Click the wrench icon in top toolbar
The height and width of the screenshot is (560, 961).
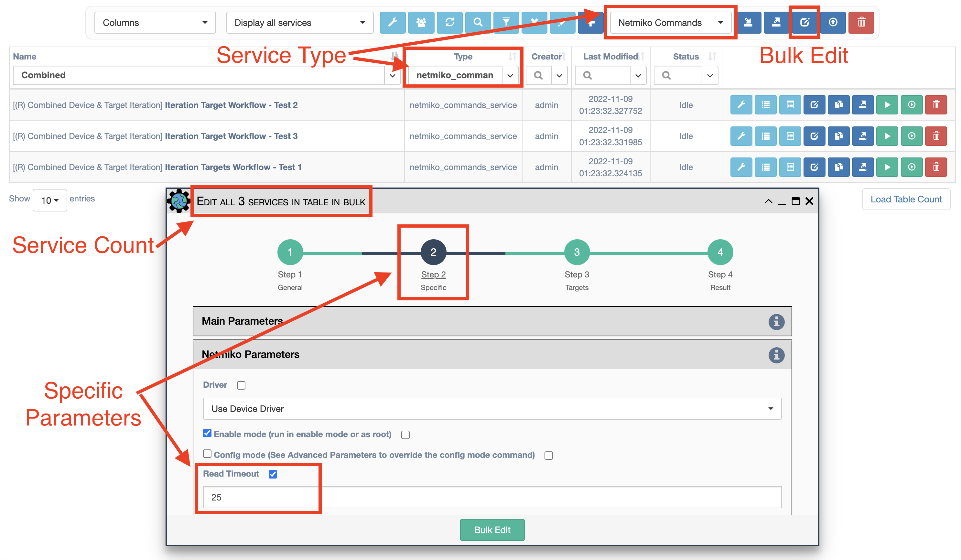tap(393, 23)
